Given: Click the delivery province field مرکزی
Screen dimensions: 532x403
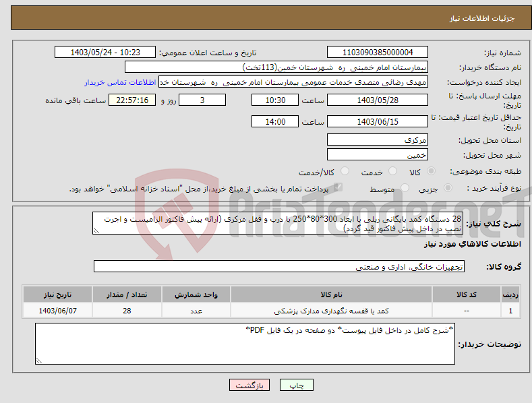Looking at the screenshot, I should [x=378, y=139].
